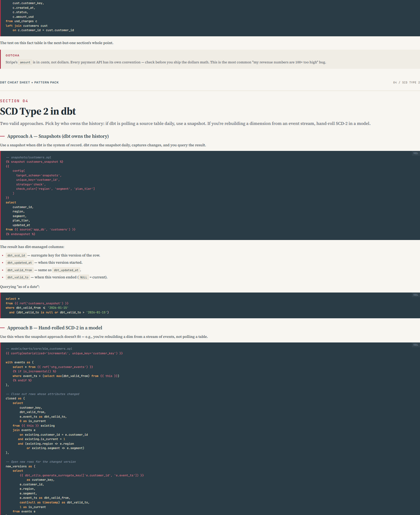The height and width of the screenshot is (515, 420).
Task: Click the 'with events as (' line
Action: click(20, 362)
